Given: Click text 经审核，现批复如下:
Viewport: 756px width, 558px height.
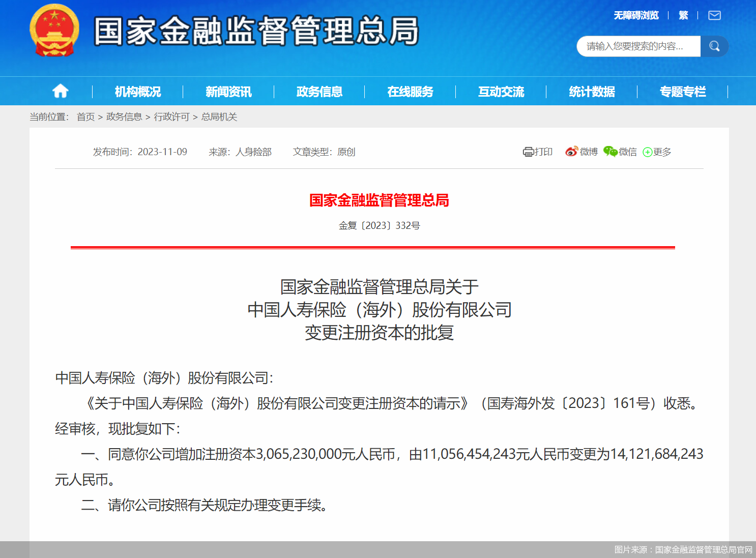Looking at the screenshot, I should 118,429.
